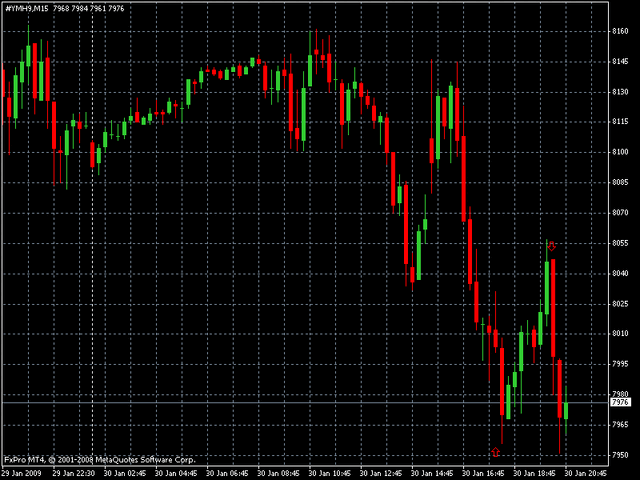
Task: Click the 8145 price axis label
Action: (x=620, y=62)
